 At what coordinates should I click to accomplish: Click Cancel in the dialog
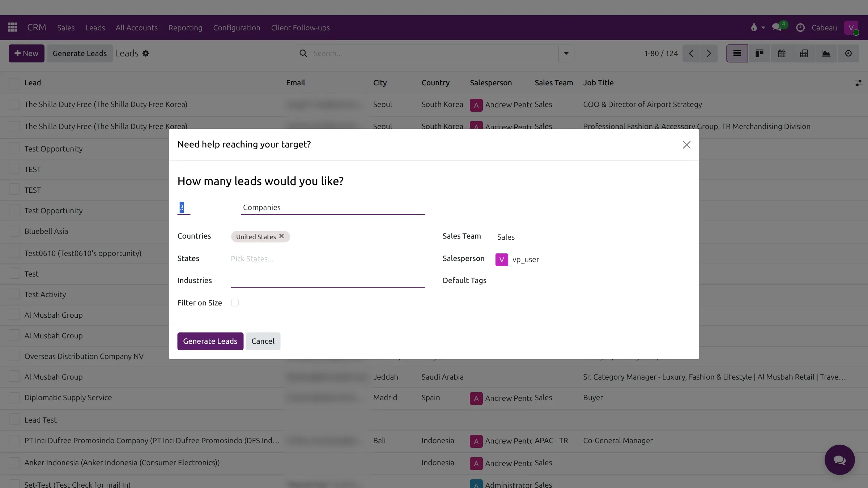[263, 341]
